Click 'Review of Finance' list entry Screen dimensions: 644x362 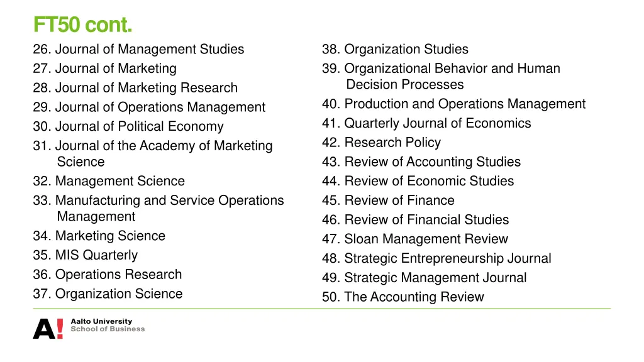click(x=388, y=200)
